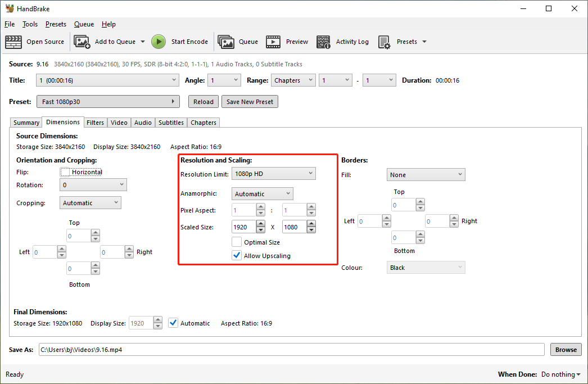This screenshot has height=384, width=588.
Task: Switch to the Video tab
Action: [119, 123]
